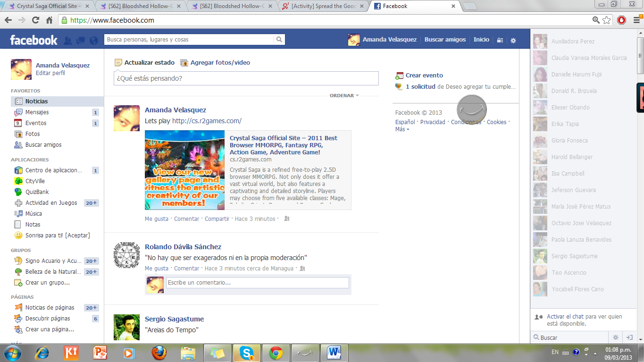The image size is (644, 362).
Task: Open privacy shortcuts lock icon
Action: click(x=500, y=40)
